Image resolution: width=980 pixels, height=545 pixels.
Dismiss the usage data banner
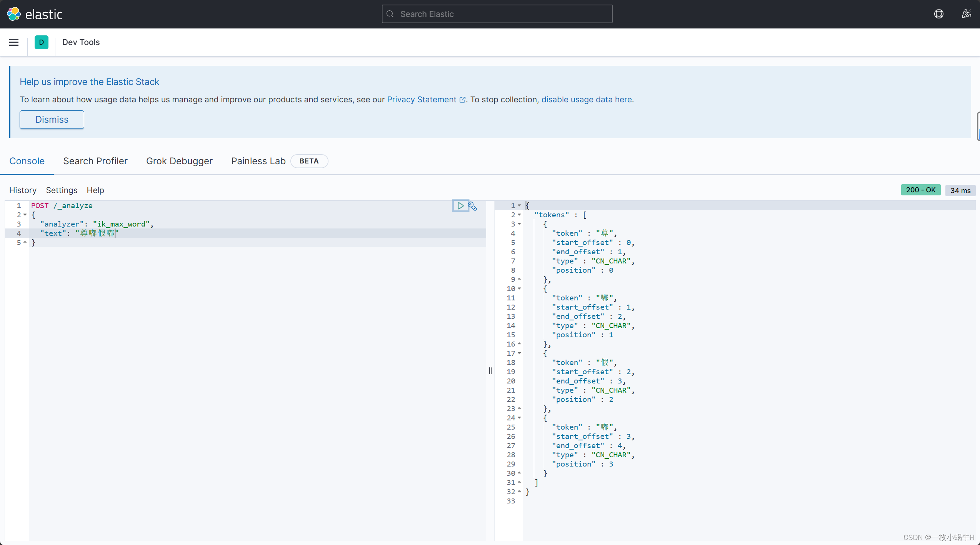coord(52,120)
